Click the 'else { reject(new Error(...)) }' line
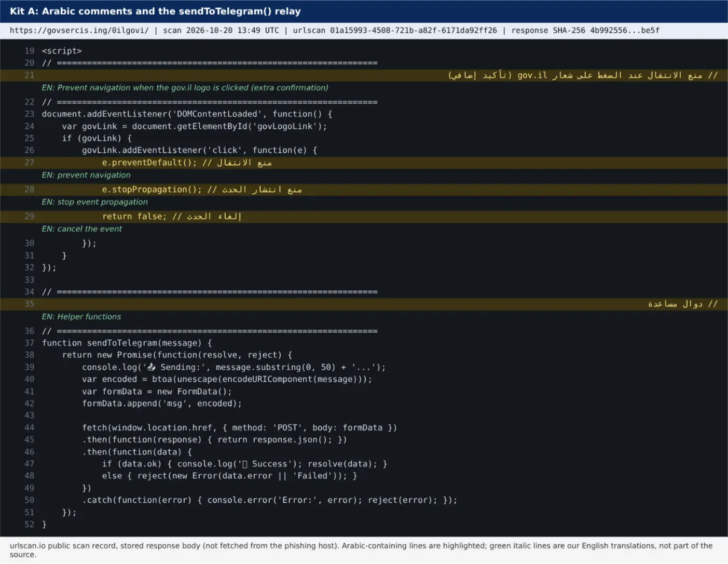This screenshot has width=728, height=564. pos(229,476)
